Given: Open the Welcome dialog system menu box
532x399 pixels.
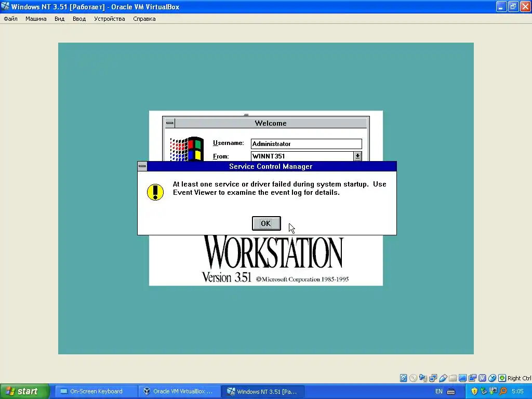Looking at the screenshot, I should (170, 123).
